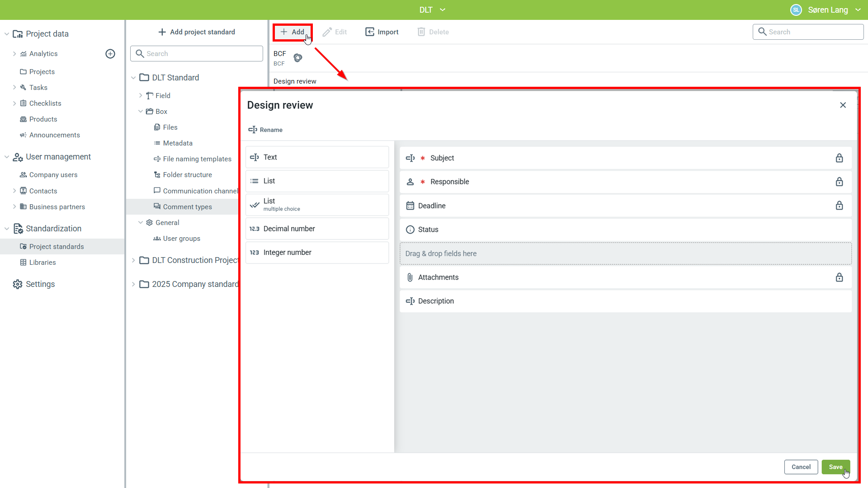The width and height of the screenshot is (868, 488).
Task: Click the plus icon next to Analytics
Action: click(110, 54)
